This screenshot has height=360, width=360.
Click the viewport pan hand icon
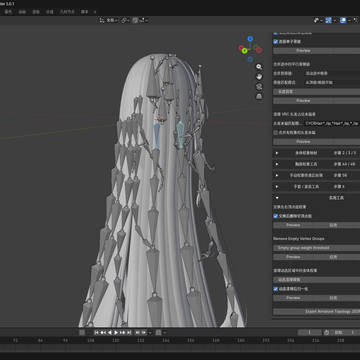[x=259, y=77]
